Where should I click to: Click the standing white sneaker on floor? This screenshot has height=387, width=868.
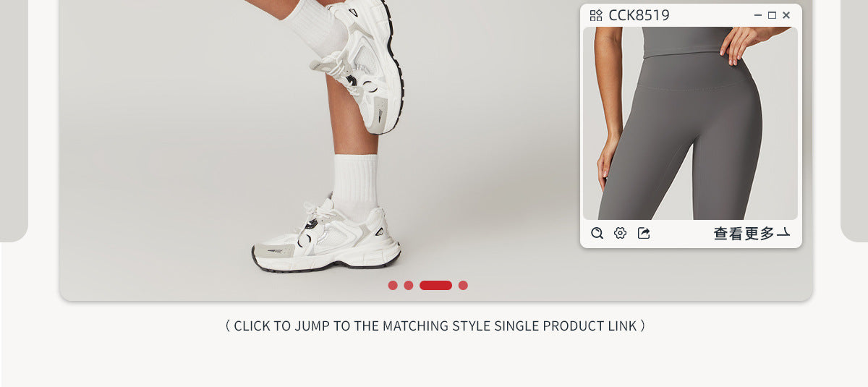(x=326, y=235)
